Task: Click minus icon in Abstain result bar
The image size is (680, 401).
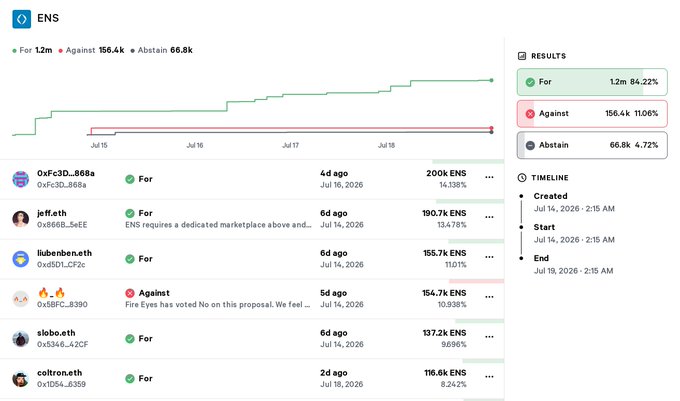Action: point(530,145)
